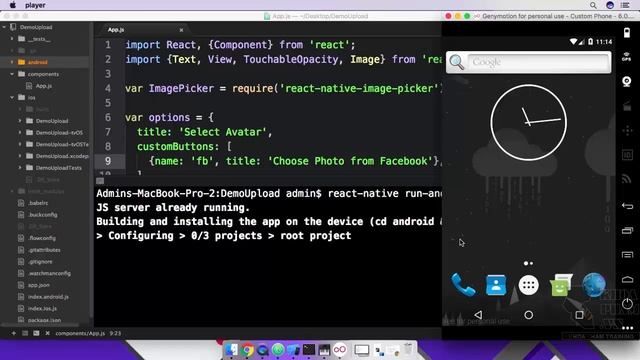The height and width of the screenshot is (360, 640).
Task: Open the app.json file
Action: [x=39, y=285]
